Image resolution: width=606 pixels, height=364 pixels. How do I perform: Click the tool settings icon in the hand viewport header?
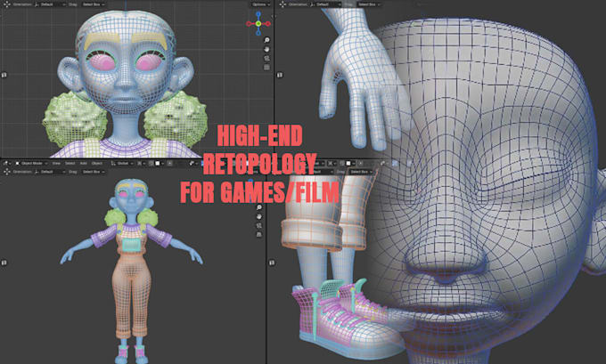(283, 4)
